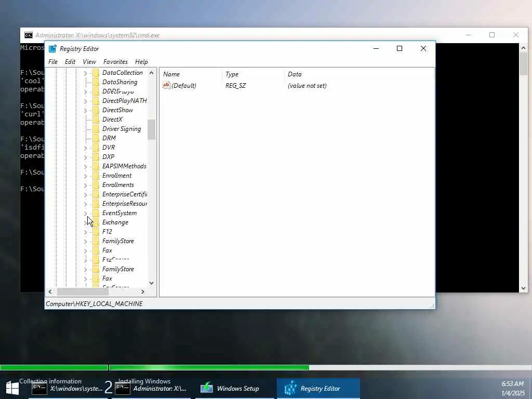Click the tree pane scroll-left arrow
Viewport: 532px width, 399px height.
(50, 292)
